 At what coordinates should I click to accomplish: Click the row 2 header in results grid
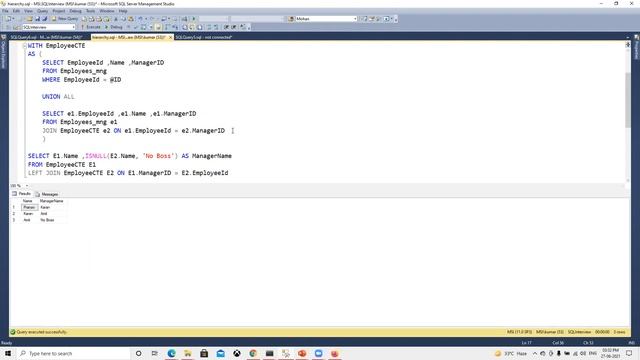click(15, 213)
